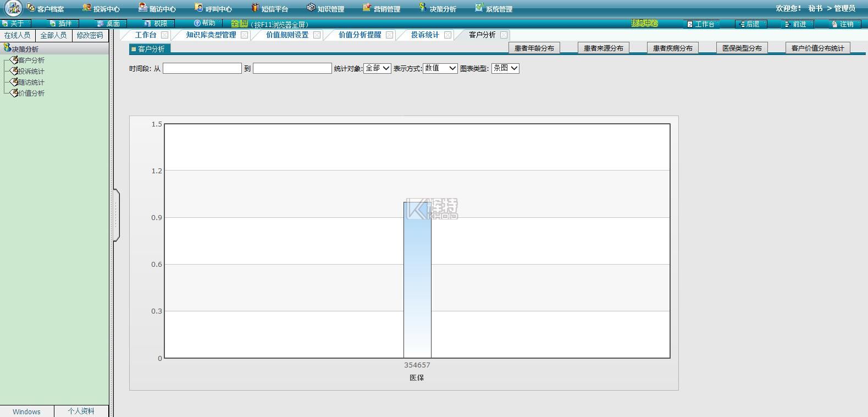Expand the 表示方式 dropdown
868x417 pixels.
pos(440,68)
